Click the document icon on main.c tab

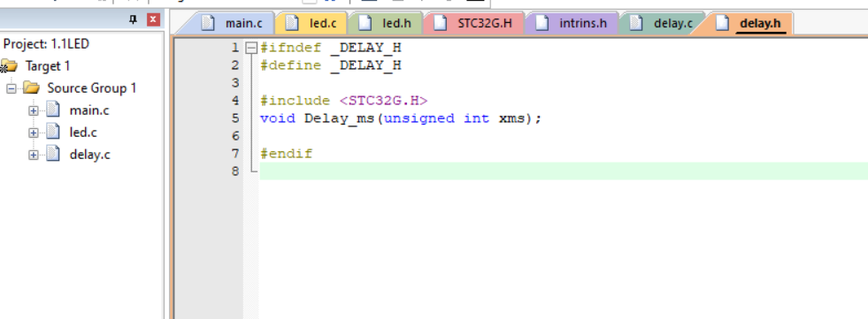[x=207, y=23]
